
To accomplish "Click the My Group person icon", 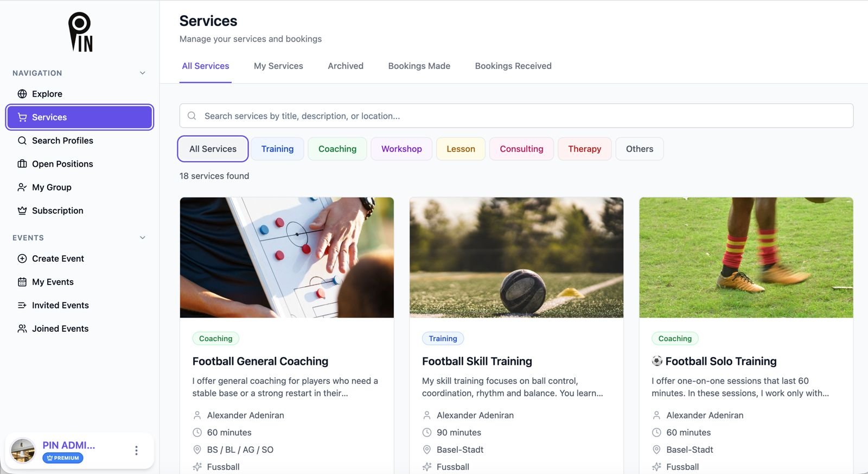I will coord(22,187).
